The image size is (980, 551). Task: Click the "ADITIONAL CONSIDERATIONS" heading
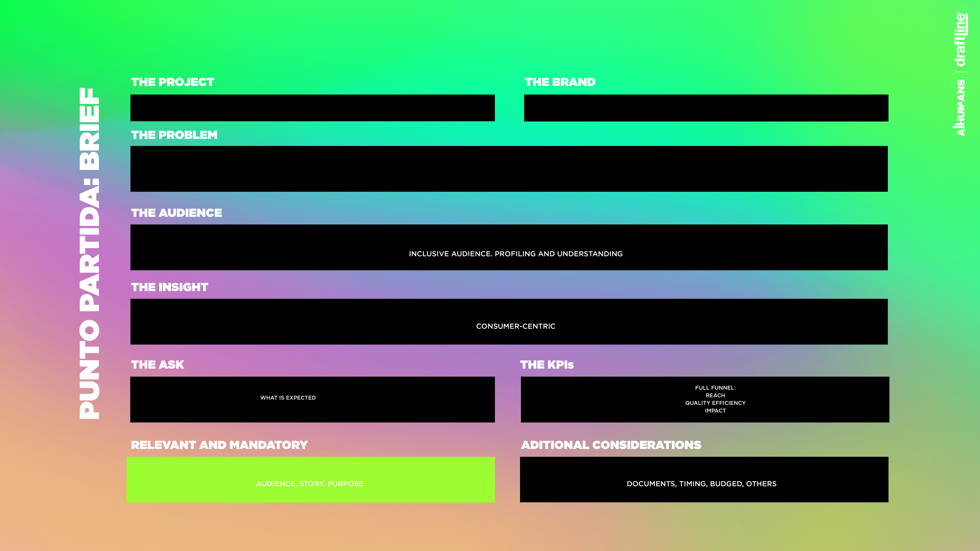(611, 445)
